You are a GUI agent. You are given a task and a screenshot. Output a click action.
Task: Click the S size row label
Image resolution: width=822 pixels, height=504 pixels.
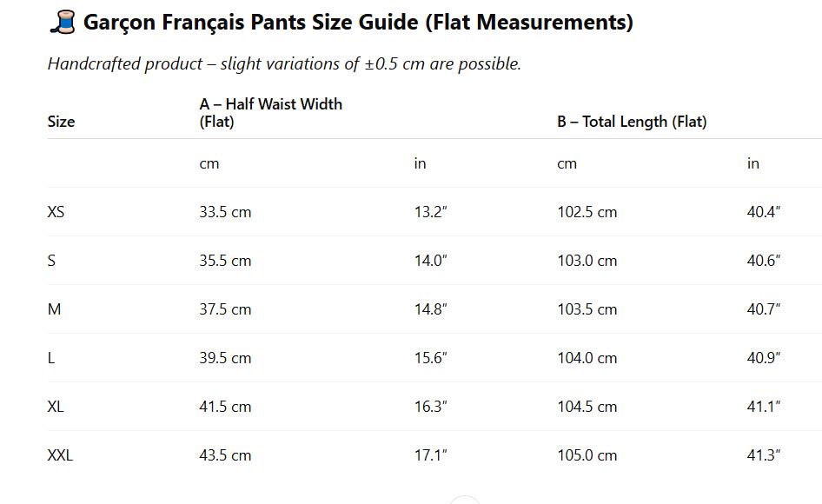pos(51,261)
